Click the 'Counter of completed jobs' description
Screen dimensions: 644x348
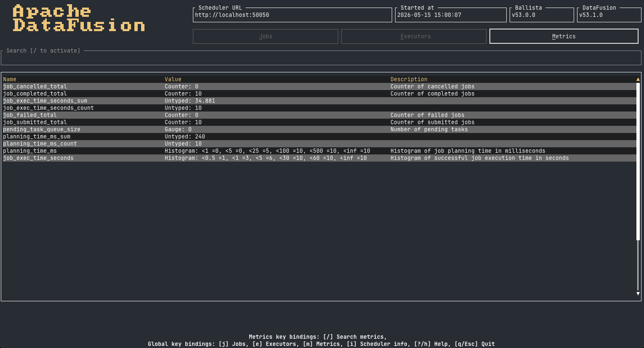[x=433, y=93]
